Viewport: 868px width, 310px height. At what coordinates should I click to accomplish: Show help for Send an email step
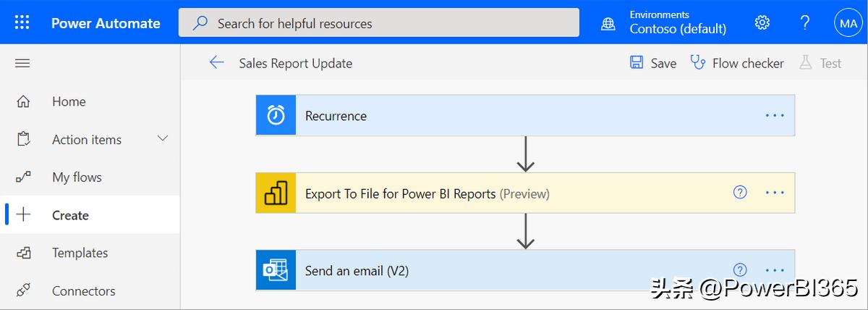pyautogui.click(x=740, y=270)
